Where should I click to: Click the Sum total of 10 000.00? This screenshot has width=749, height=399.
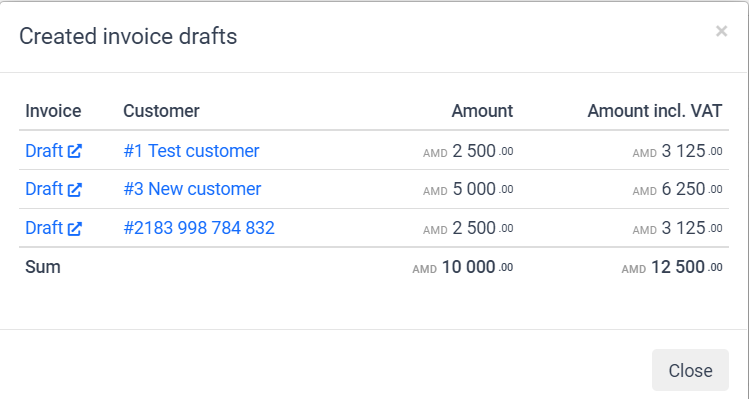coord(462,267)
